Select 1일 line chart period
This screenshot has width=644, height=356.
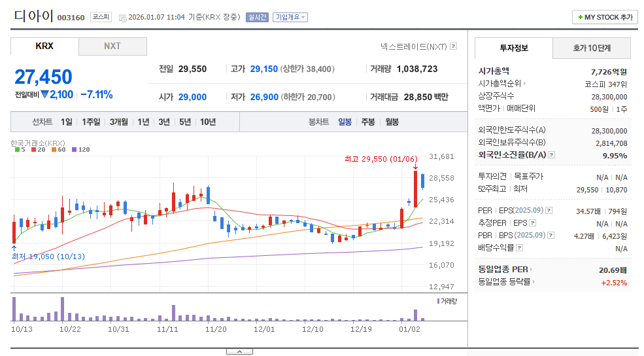coord(66,122)
